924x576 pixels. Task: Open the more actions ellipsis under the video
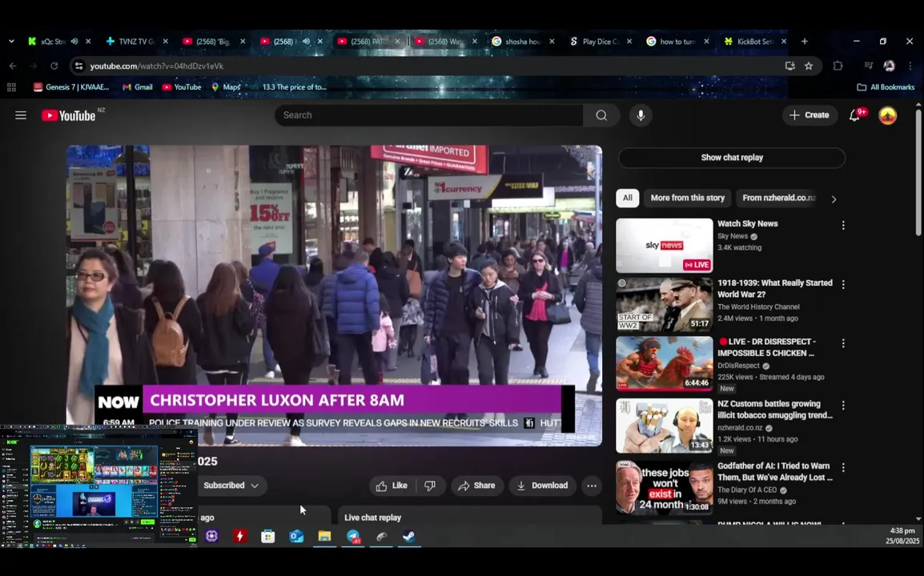591,486
